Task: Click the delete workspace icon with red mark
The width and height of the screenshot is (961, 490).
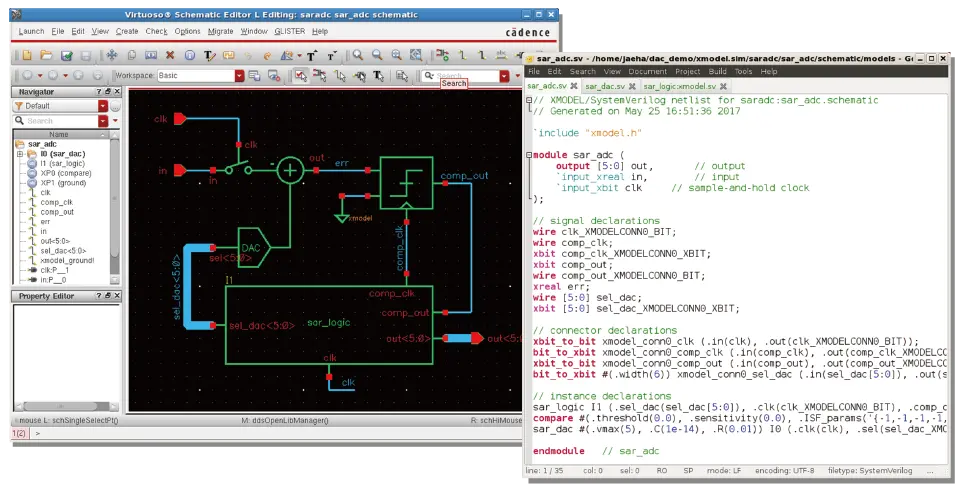Action: [x=274, y=76]
